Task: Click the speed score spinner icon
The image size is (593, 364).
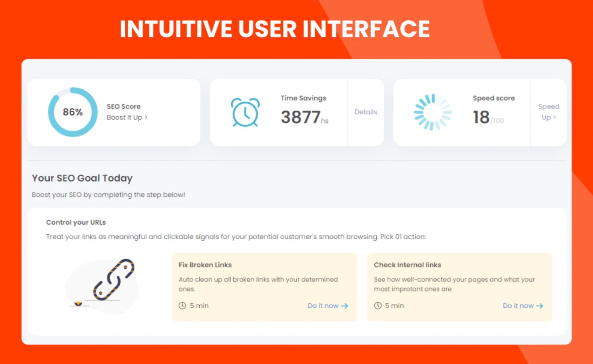Action: [433, 112]
